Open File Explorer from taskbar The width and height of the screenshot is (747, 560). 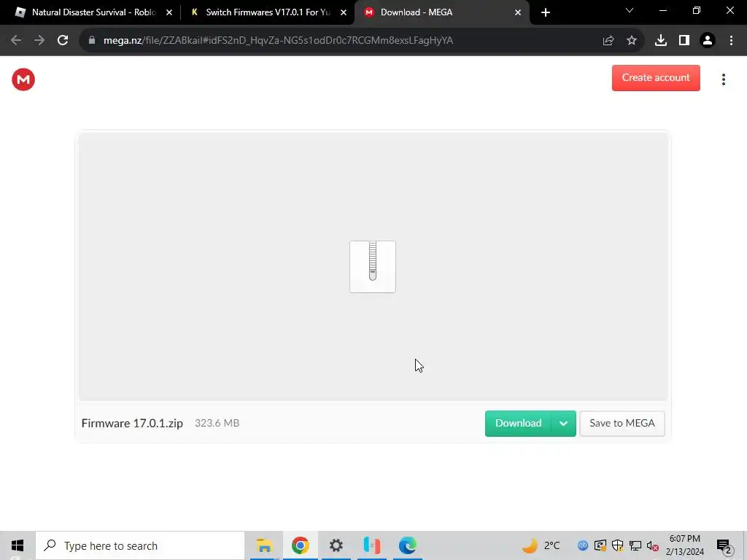click(264, 545)
